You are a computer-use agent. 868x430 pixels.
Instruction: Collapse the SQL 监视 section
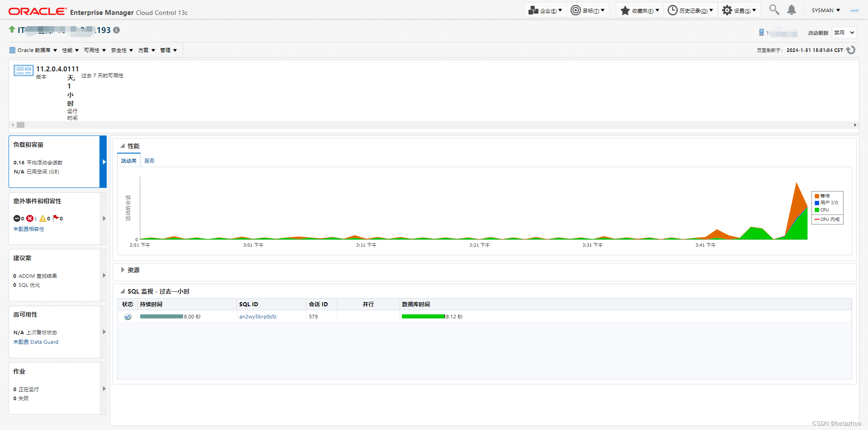123,291
